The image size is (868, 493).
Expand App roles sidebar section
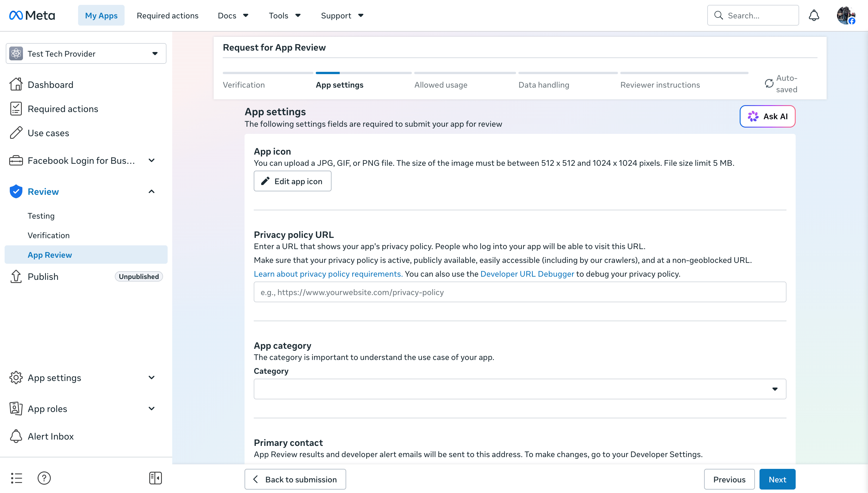pos(152,408)
